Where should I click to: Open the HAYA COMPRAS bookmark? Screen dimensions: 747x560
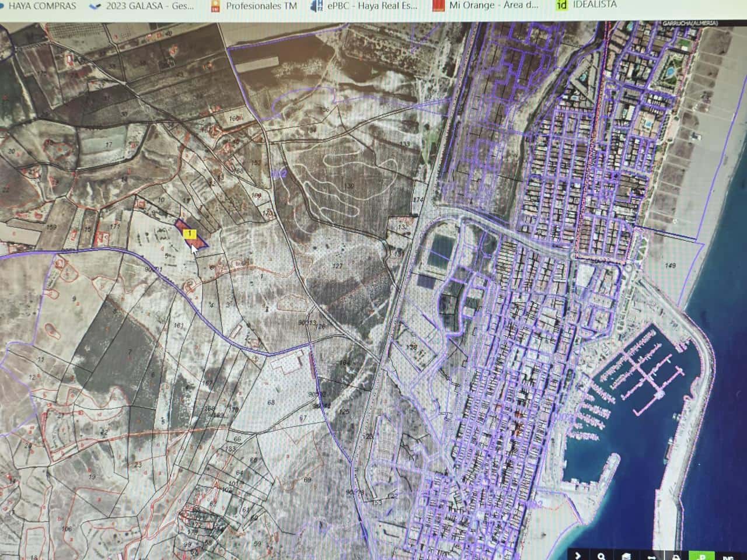pos(42,6)
